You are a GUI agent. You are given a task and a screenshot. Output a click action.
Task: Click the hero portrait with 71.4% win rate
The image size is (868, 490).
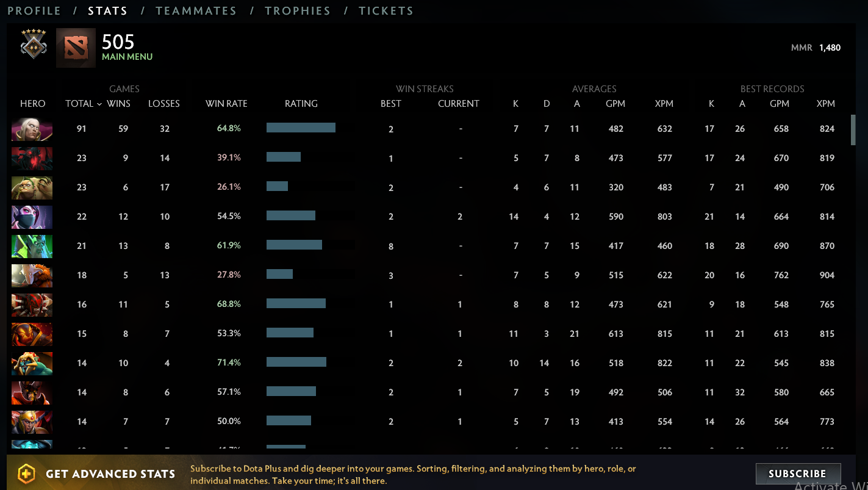32,363
